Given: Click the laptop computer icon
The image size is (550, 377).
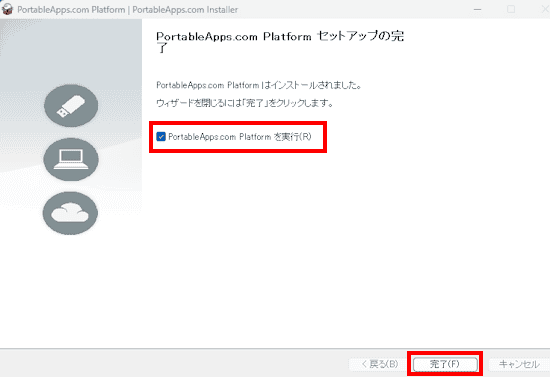Looking at the screenshot, I should pos(71,160).
